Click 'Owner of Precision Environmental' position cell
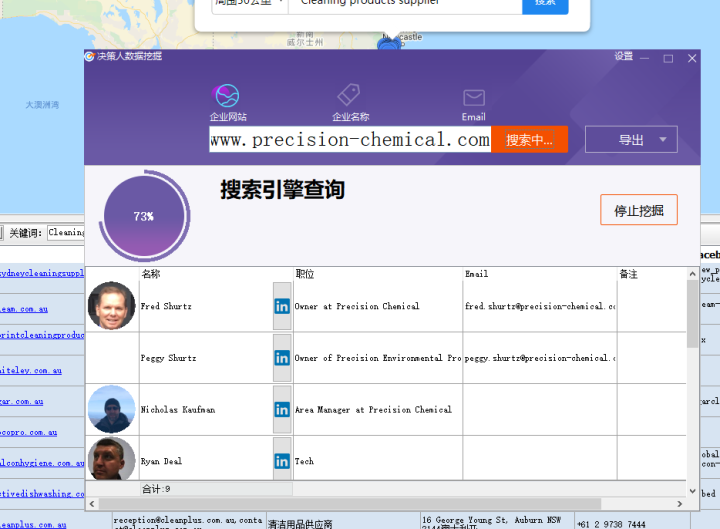Image resolution: width=720 pixels, height=529 pixels. click(x=378, y=358)
